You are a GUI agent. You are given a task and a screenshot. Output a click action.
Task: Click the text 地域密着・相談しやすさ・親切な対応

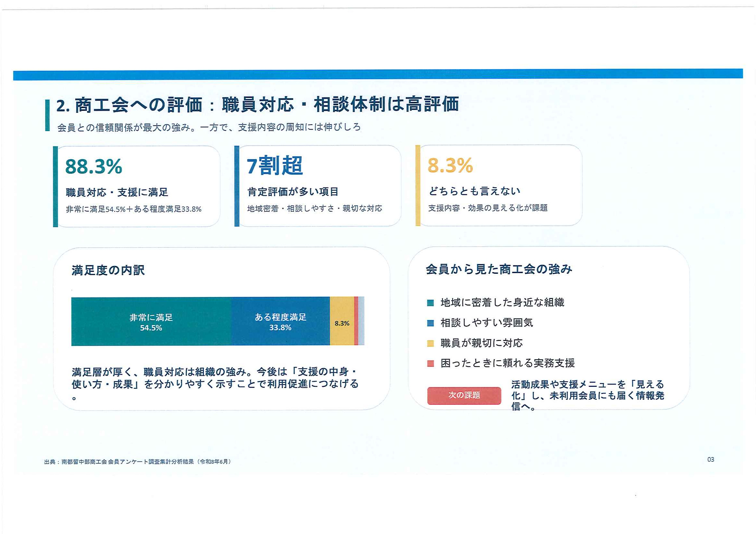pos(314,209)
